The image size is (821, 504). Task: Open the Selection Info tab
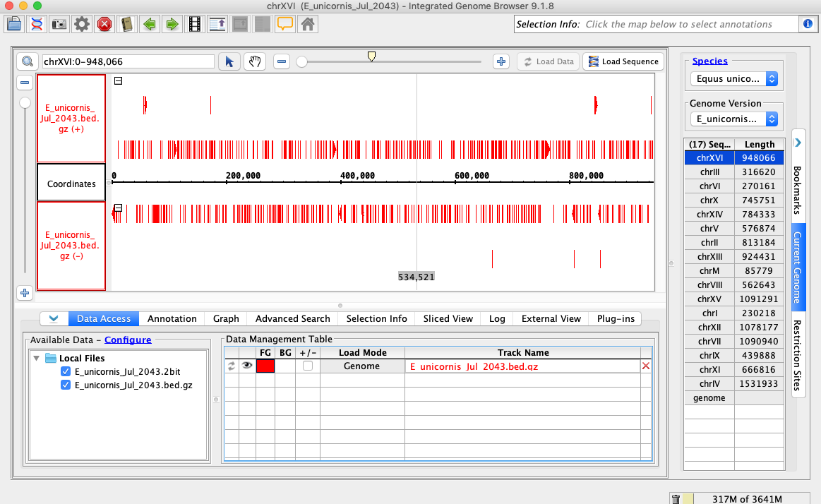376,318
